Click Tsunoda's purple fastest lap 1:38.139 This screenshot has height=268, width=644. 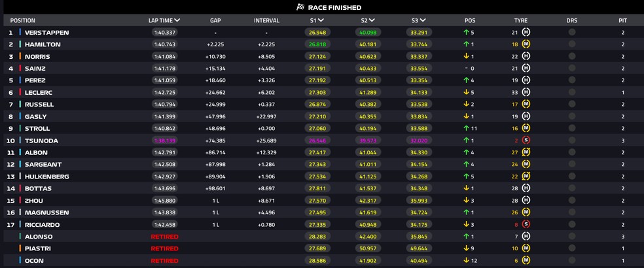click(164, 141)
